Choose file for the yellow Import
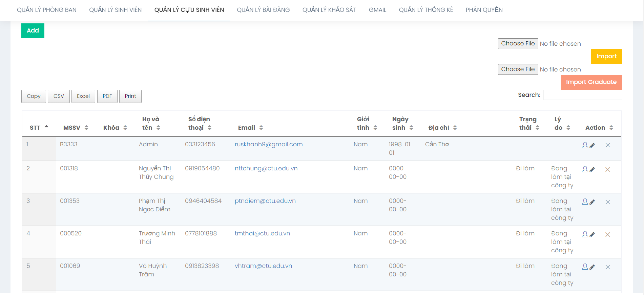Viewport: 644px width, 295px height. (x=518, y=44)
